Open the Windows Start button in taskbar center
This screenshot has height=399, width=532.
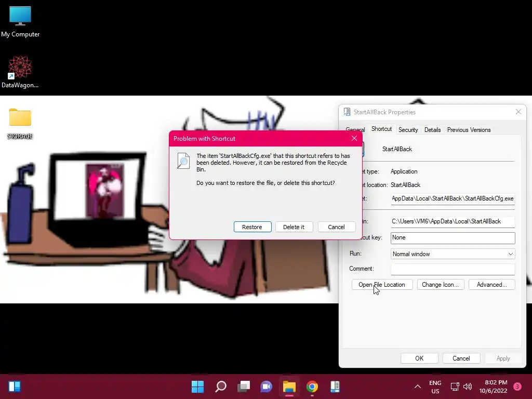(197, 387)
